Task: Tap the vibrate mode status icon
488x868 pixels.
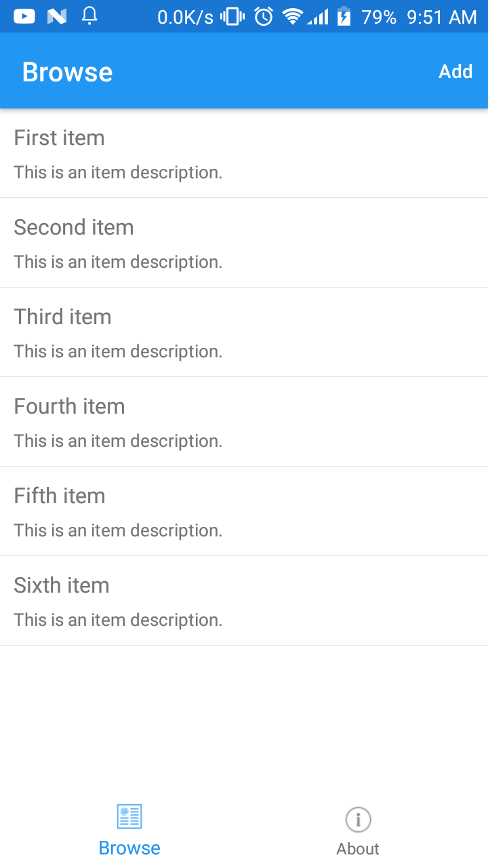Action: point(232,16)
